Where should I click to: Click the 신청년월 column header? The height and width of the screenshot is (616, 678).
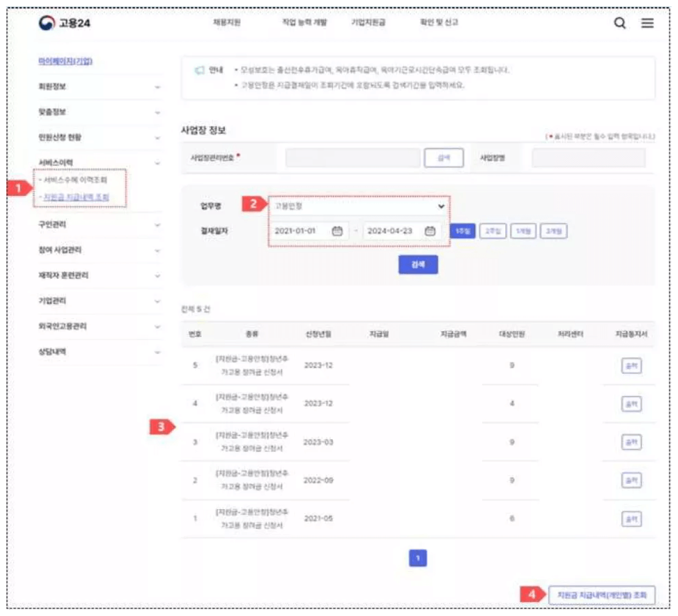point(318,334)
